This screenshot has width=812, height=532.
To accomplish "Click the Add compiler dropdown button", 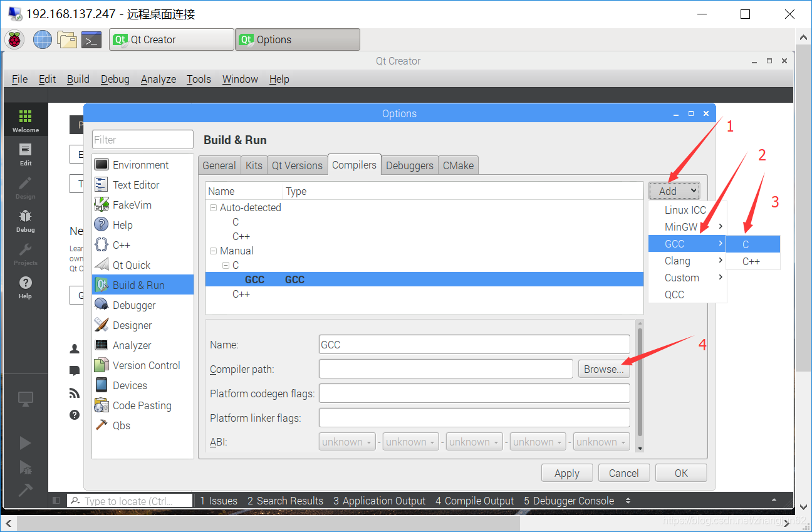I will coord(674,191).
